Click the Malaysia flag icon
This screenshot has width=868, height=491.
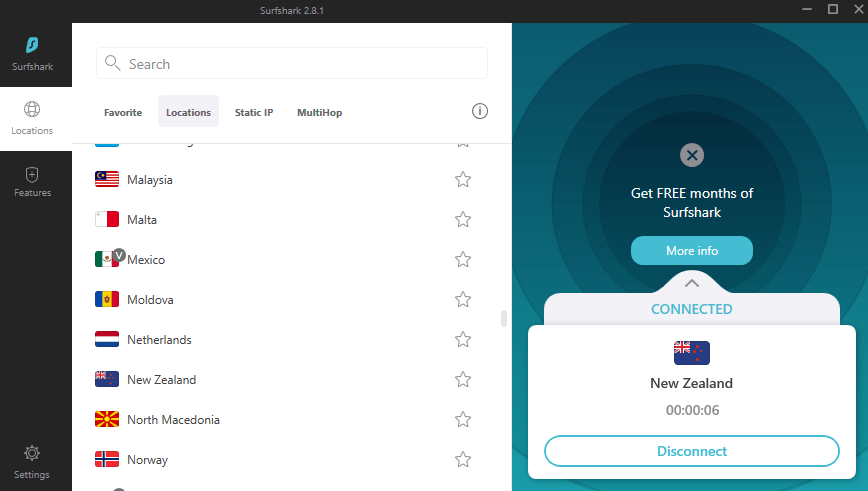click(107, 179)
